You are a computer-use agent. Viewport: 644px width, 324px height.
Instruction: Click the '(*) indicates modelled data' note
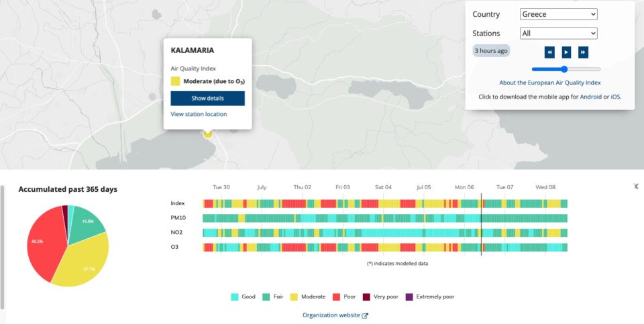[x=397, y=264]
